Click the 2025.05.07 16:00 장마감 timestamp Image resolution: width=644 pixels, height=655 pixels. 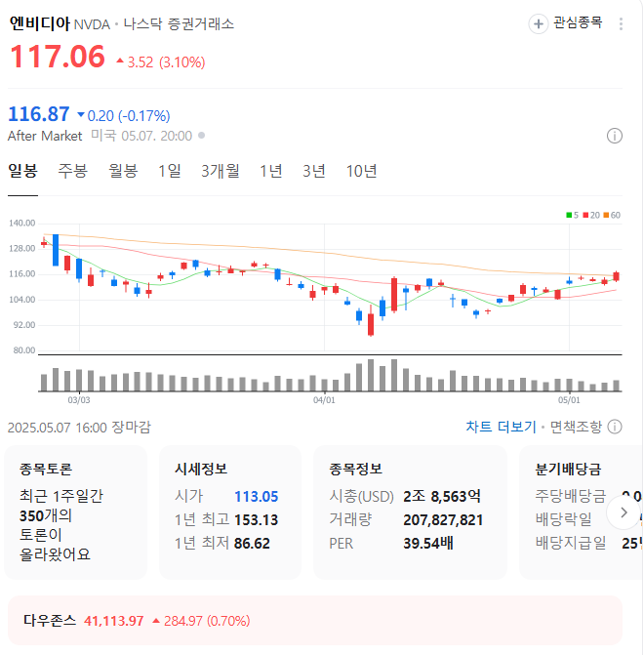click(x=79, y=428)
